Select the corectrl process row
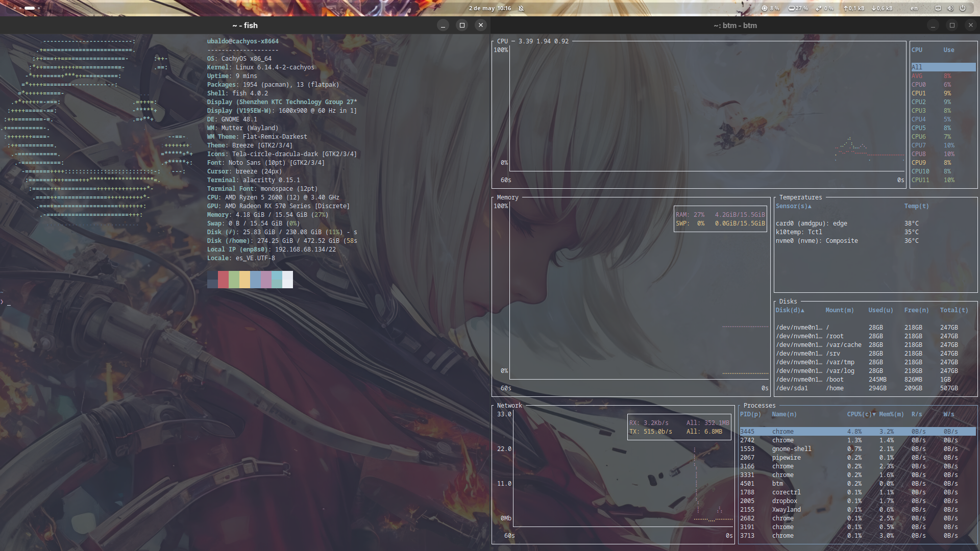The height and width of the screenshot is (551, 980). (x=857, y=492)
